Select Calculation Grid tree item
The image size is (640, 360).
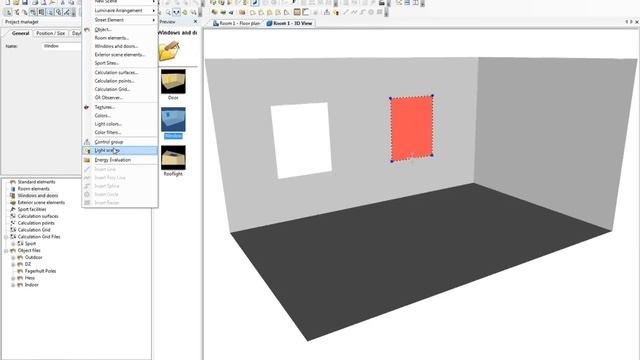click(x=34, y=230)
